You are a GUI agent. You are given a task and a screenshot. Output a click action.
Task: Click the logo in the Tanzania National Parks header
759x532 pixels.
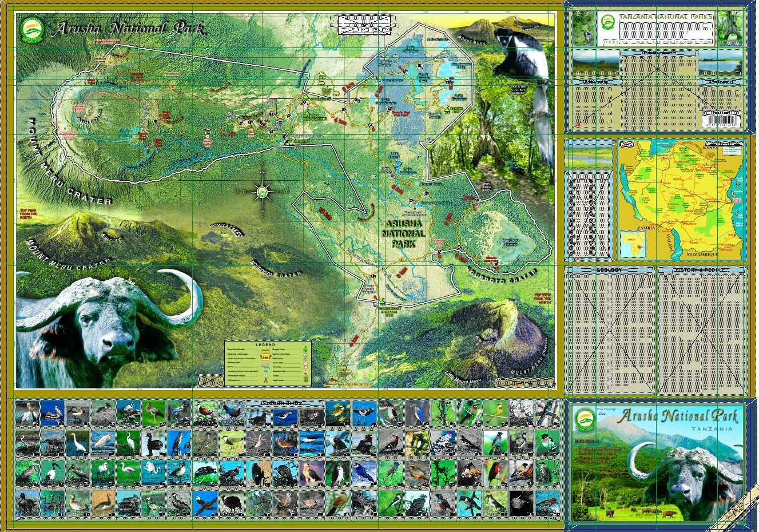click(x=609, y=22)
